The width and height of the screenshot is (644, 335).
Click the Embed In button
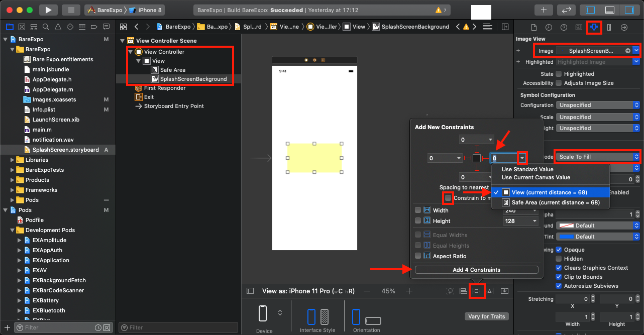pyautogui.click(x=505, y=291)
